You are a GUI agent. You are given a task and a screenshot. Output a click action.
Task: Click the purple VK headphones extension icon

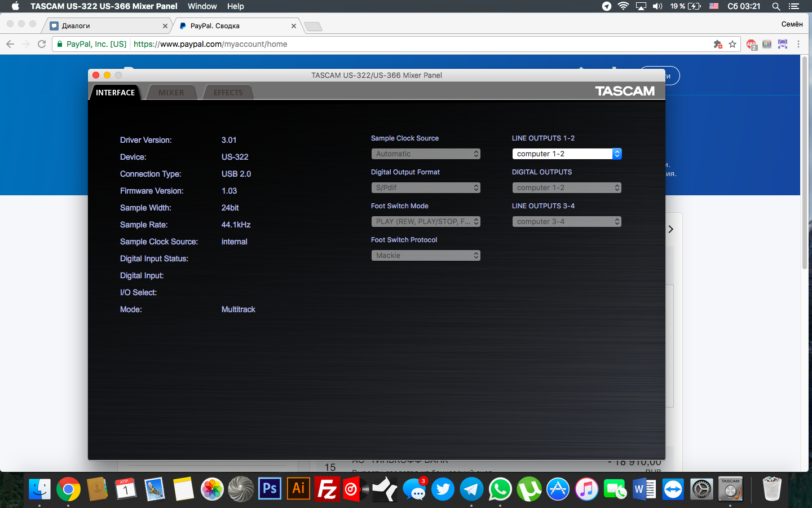(783, 44)
